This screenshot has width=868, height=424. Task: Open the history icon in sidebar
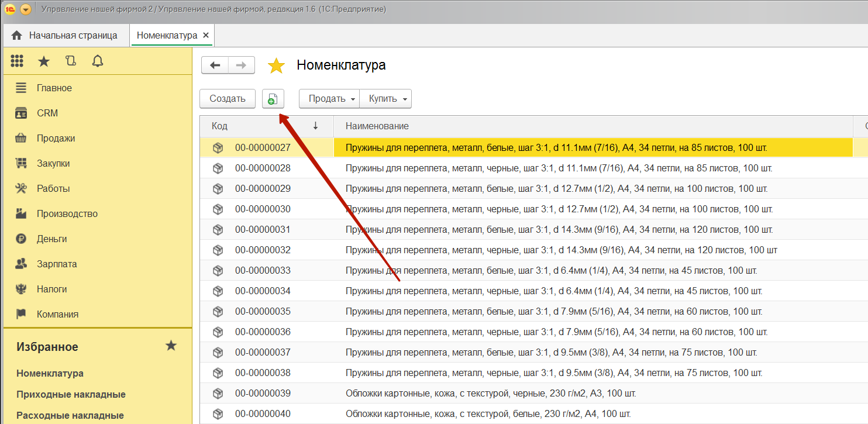point(71,61)
